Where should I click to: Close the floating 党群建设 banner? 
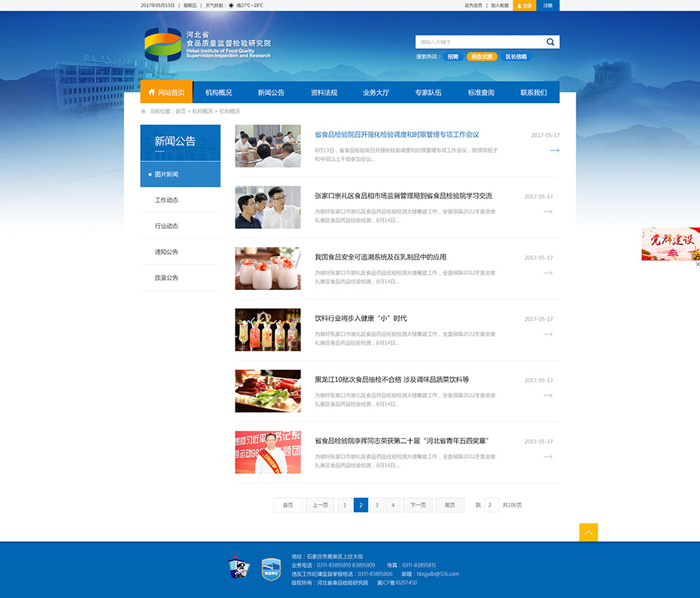pyautogui.click(x=697, y=264)
